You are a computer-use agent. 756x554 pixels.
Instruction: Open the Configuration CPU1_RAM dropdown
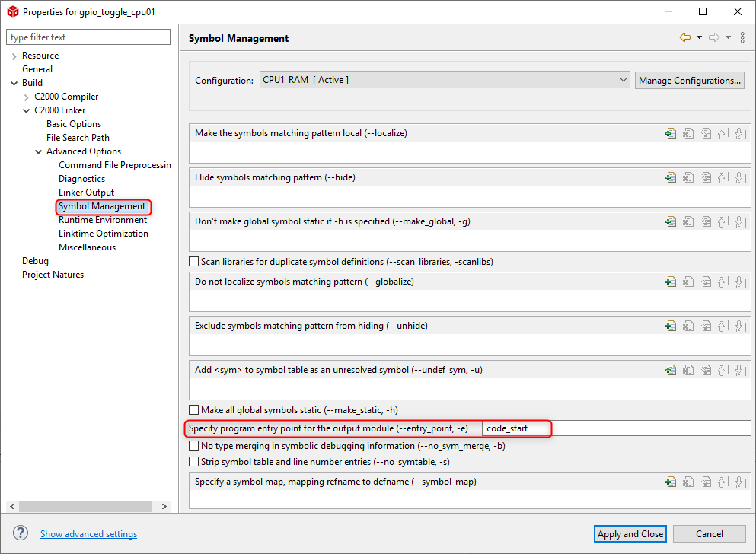[445, 80]
